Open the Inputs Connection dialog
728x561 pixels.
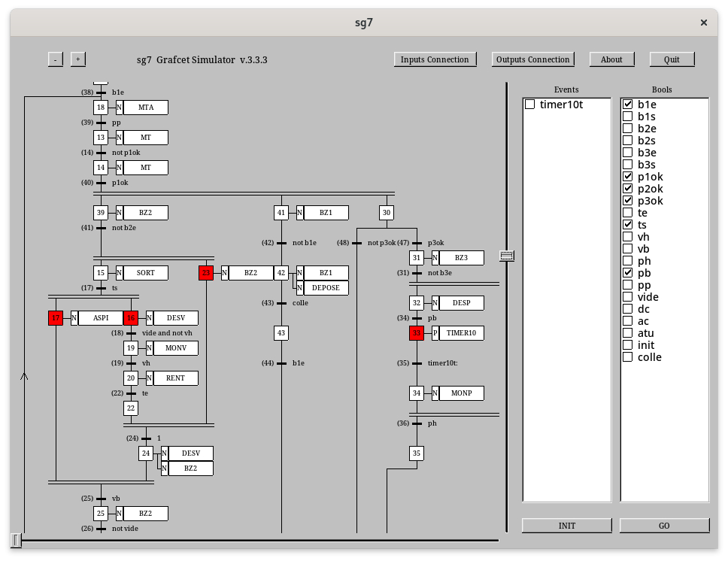click(435, 59)
